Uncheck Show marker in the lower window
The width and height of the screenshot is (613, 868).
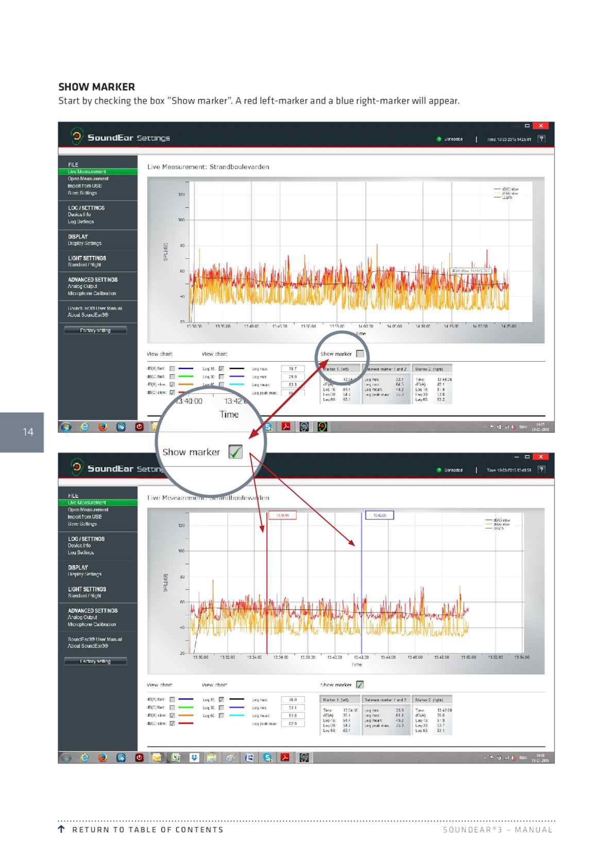click(x=360, y=685)
